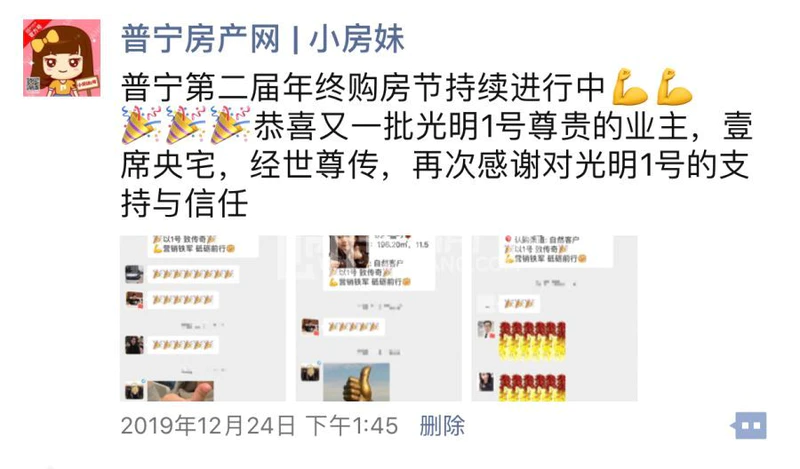Click the car avatar in the left thumbnail

pyautogui.click(x=134, y=274)
